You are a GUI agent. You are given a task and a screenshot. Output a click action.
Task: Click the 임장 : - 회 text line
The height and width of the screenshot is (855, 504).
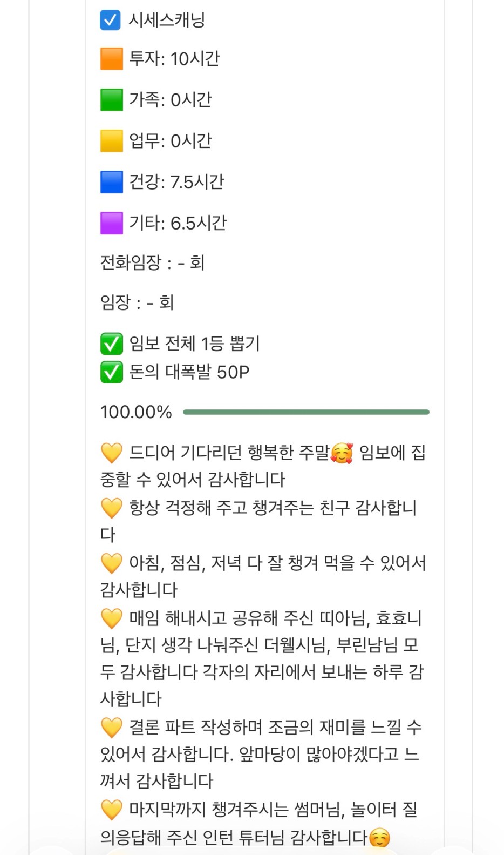[x=137, y=302]
